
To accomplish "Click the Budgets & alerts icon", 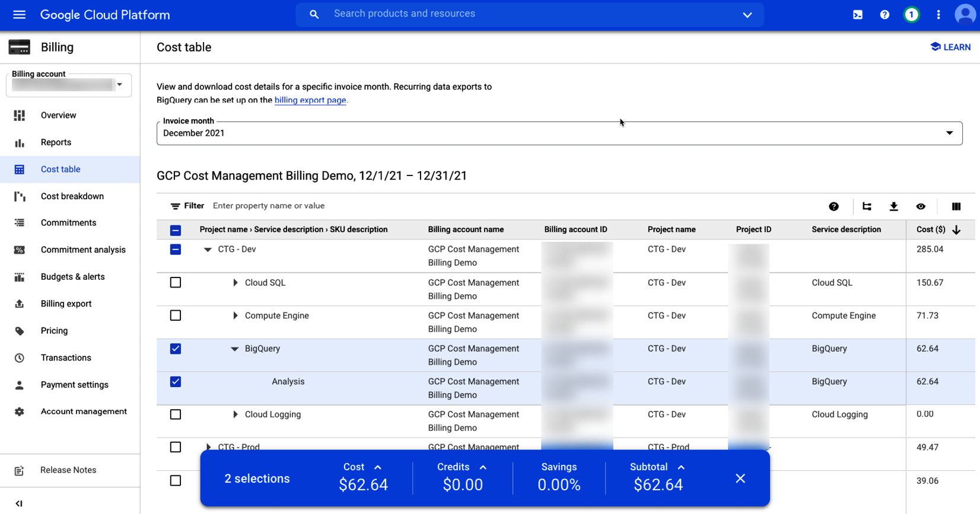I will click(20, 277).
